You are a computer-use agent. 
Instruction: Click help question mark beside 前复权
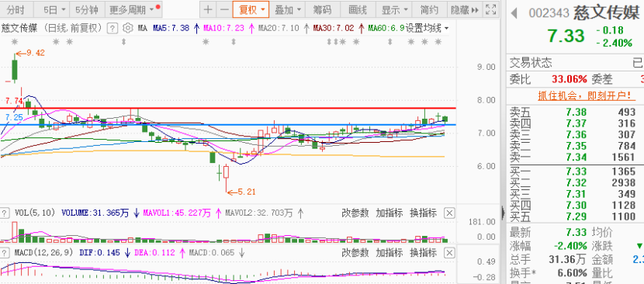click(x=113, y=28)
